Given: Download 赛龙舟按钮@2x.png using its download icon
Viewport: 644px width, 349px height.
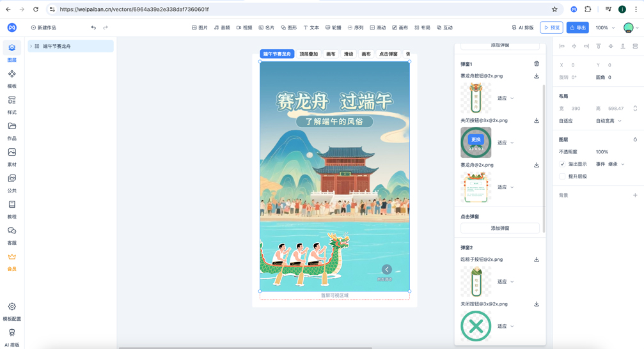Looking at the screenshot, I should [x=537, y=76].
